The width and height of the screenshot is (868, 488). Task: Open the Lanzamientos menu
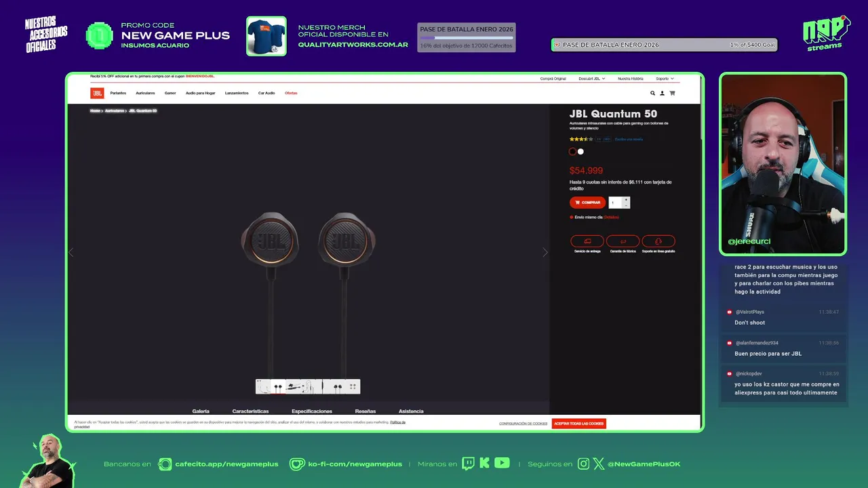click(x=237, y=93)
